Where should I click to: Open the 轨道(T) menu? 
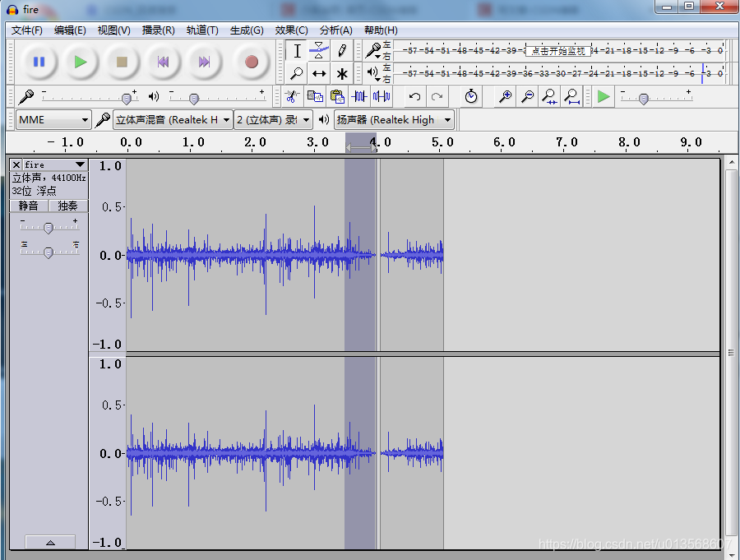202,30
